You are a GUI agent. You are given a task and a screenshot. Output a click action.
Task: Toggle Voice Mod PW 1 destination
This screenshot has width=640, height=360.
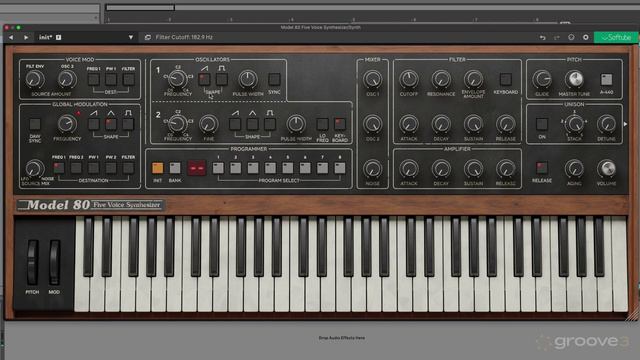tap(111, 79)
